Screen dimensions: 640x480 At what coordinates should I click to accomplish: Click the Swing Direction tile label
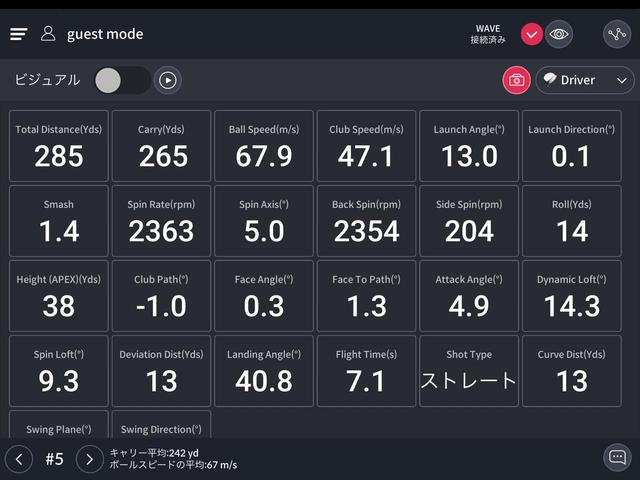(161, 429)
